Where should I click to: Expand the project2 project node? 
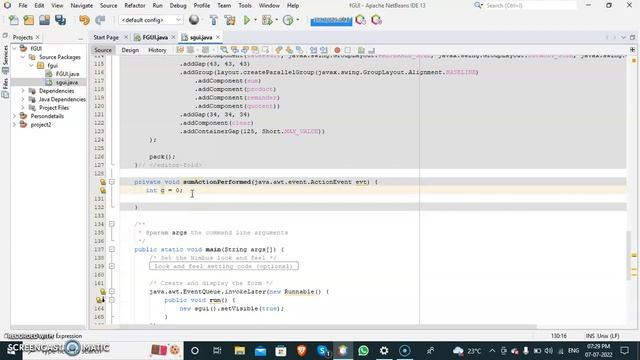pyautogui.click(x=15, y=125)
